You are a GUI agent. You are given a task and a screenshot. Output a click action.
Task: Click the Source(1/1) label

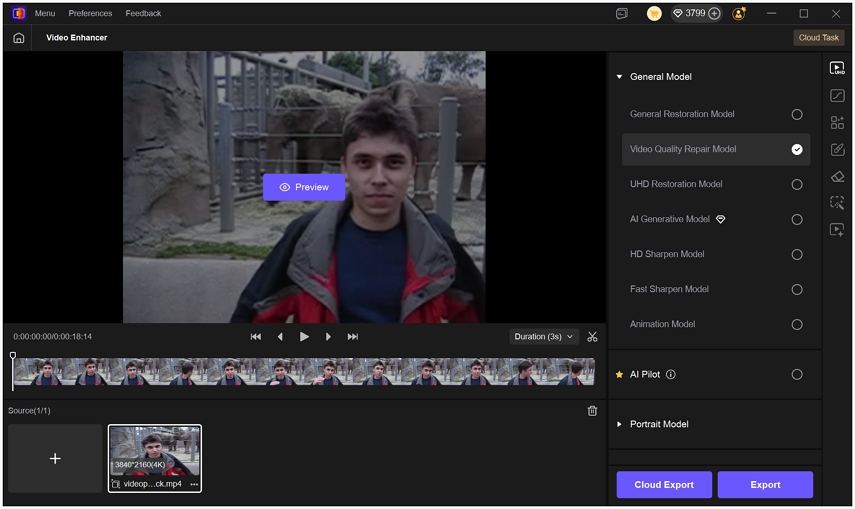pyautogui.click(x=29, y=410)
